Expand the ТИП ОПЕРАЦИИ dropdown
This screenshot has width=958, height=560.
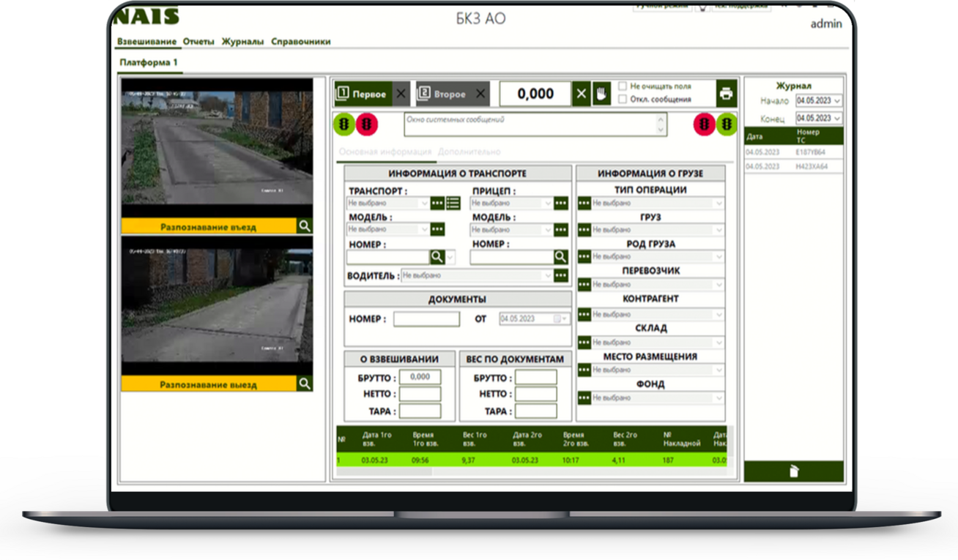coord(718,204)
